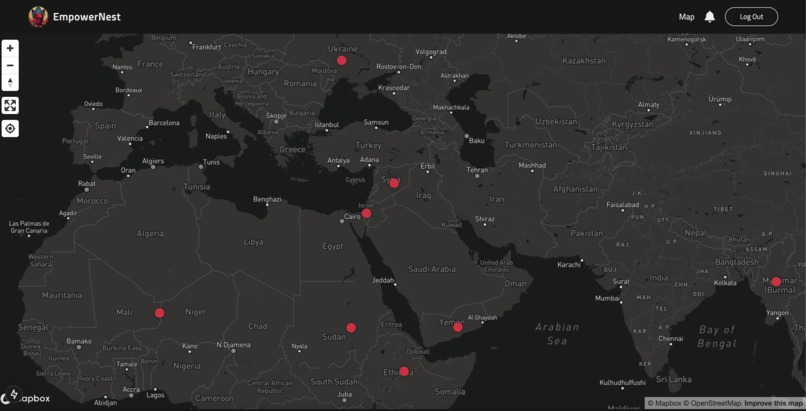
Task: Click the Saudi Arabia label
Action: pos(432,269)
